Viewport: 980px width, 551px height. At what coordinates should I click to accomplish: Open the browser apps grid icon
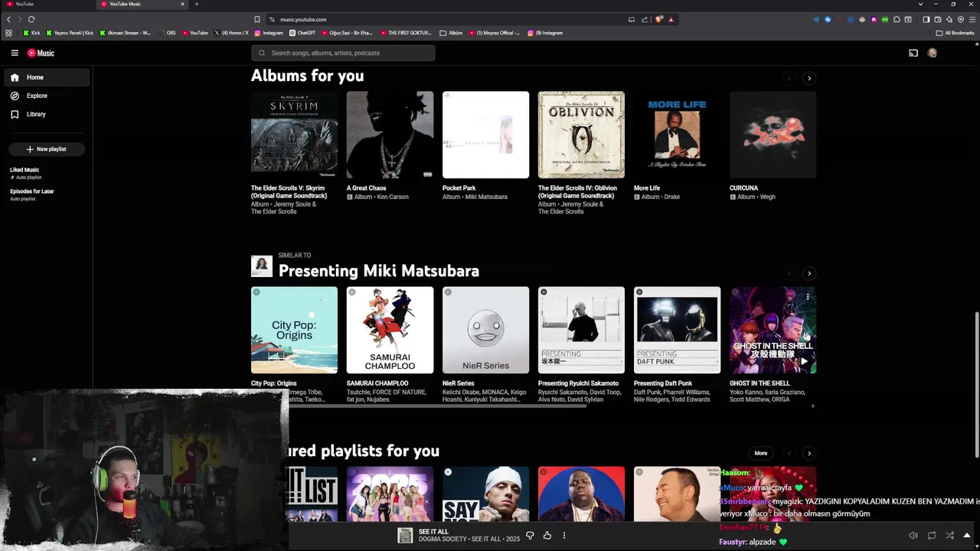coord(8,33)
